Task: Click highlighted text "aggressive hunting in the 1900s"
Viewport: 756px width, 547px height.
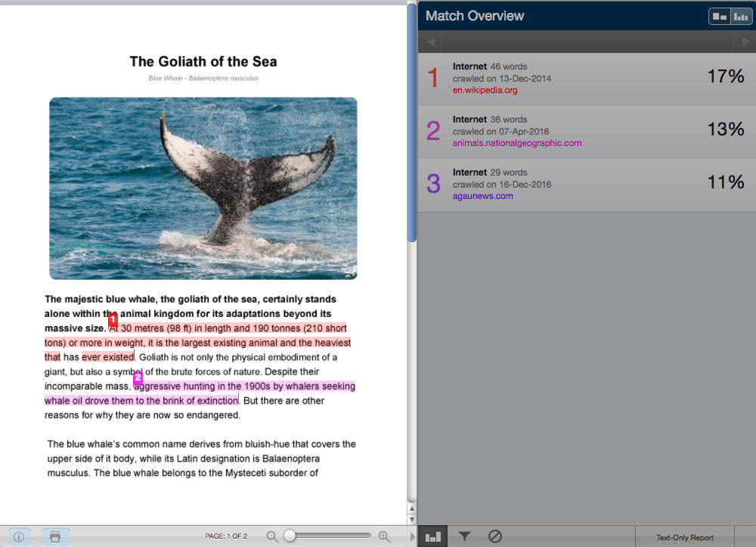Action: (202, 387)
